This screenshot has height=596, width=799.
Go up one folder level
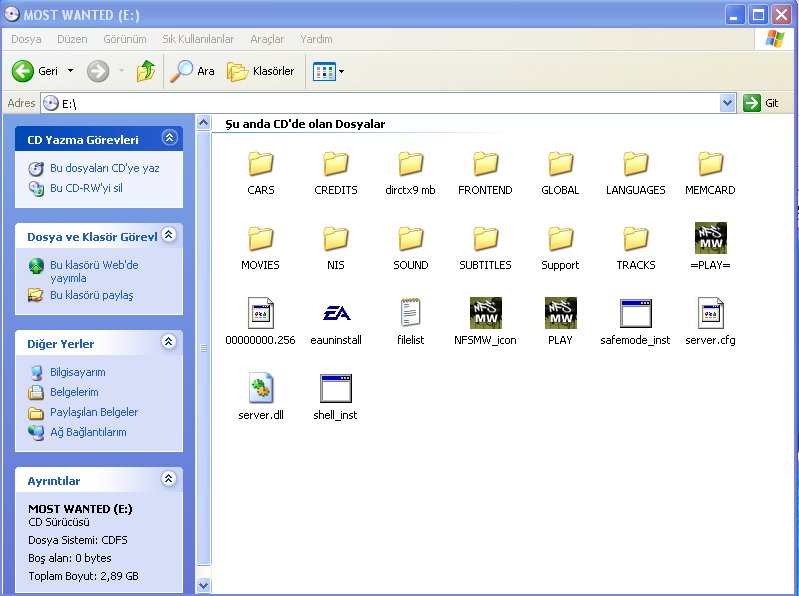click(146, 71)
